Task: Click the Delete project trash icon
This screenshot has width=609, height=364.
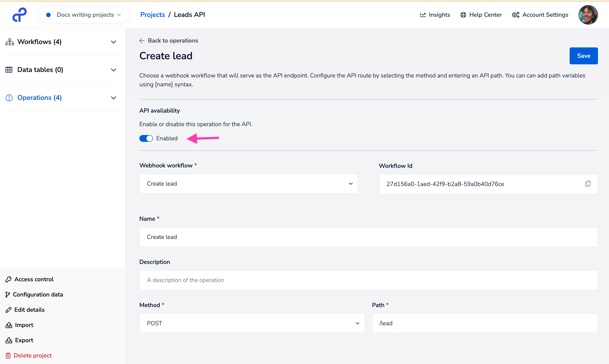Action: (8, 355)
